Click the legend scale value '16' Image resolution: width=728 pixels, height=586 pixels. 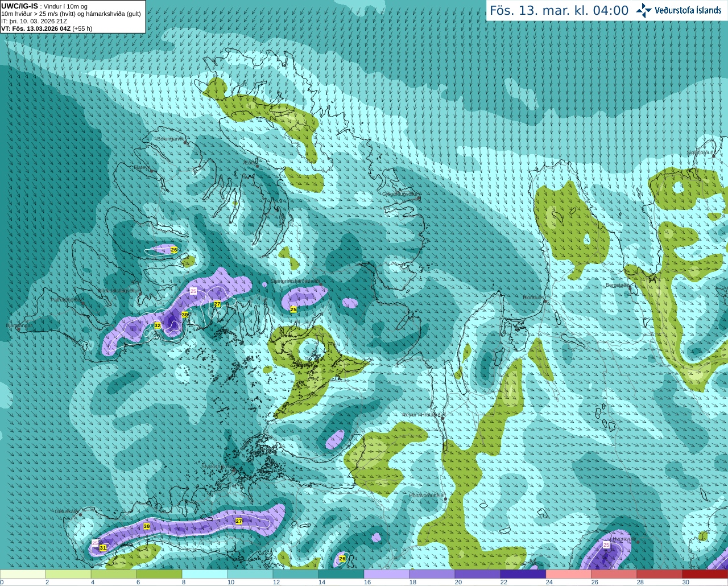click(367, 582)
